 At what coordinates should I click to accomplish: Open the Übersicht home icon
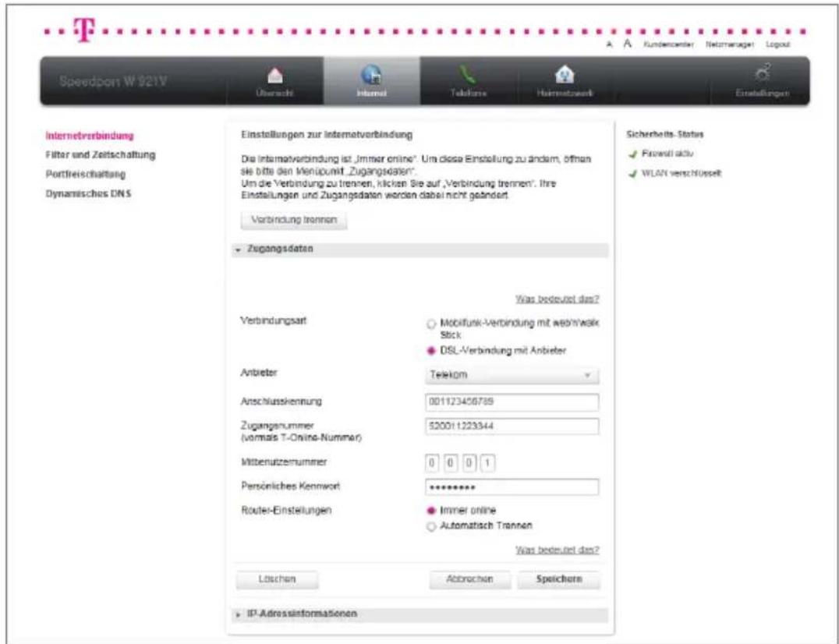tap(275, 76)
